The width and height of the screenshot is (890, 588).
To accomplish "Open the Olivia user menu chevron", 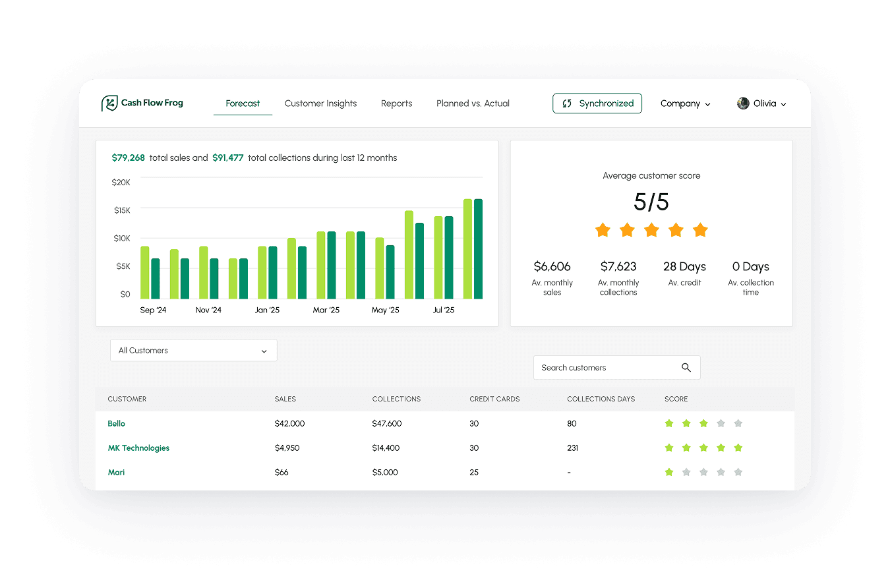I will 783,104.
